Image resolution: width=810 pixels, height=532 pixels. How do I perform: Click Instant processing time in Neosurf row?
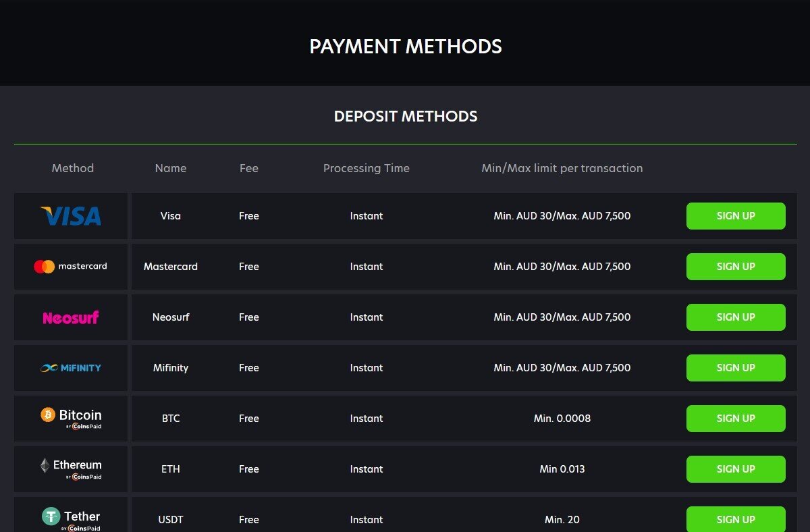367,317
